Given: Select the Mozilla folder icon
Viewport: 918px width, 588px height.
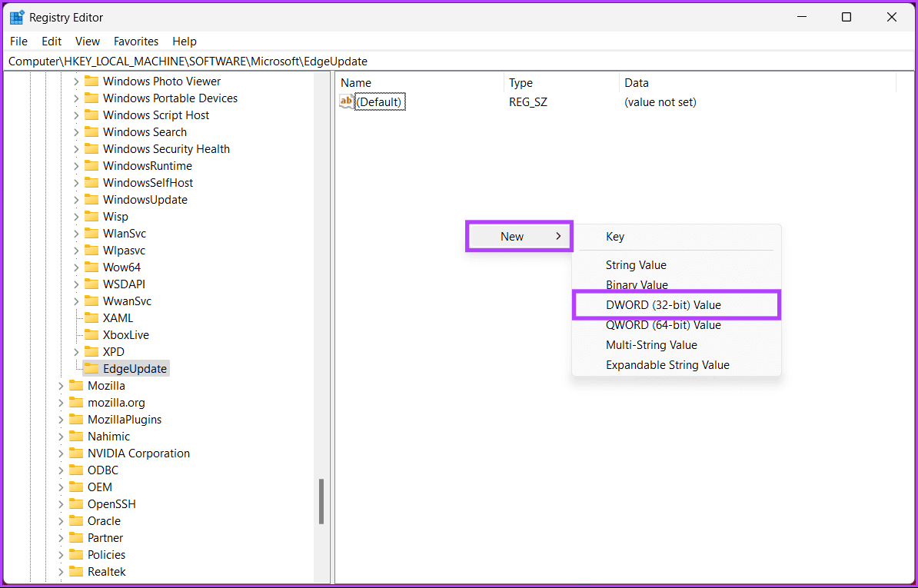Looking at the screenshot, I should pyautogui.click(x=76, y=386).
